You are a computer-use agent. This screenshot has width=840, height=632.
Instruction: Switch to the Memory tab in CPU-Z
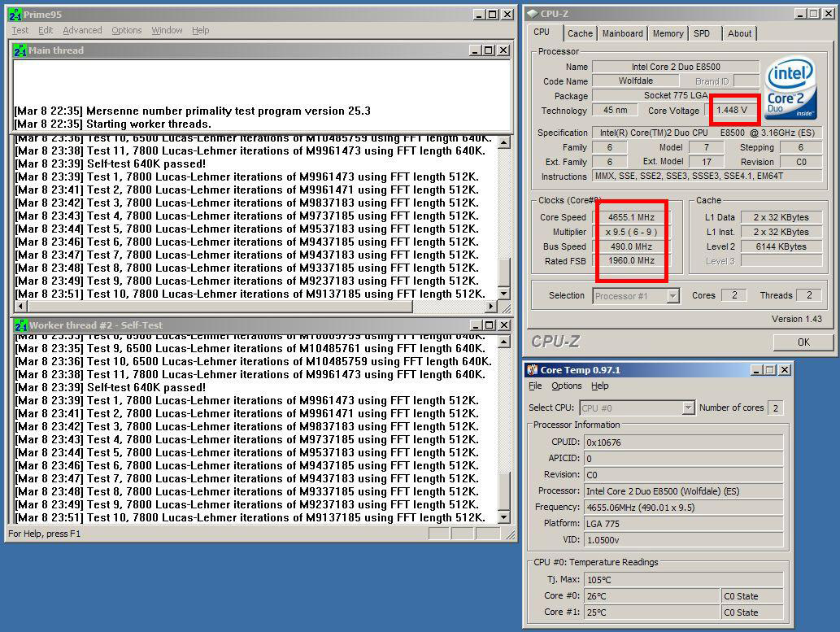click(x=668, y=33)
